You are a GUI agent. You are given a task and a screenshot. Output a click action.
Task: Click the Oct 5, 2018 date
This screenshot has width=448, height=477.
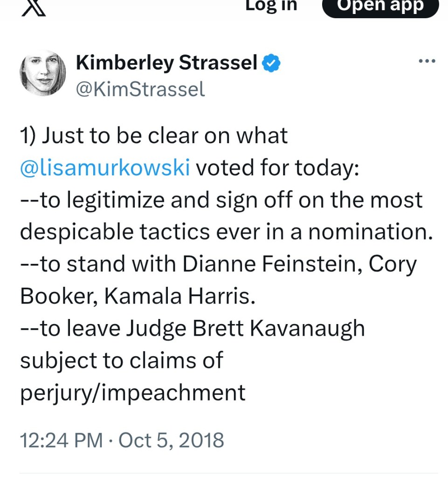tap(171, 440)
